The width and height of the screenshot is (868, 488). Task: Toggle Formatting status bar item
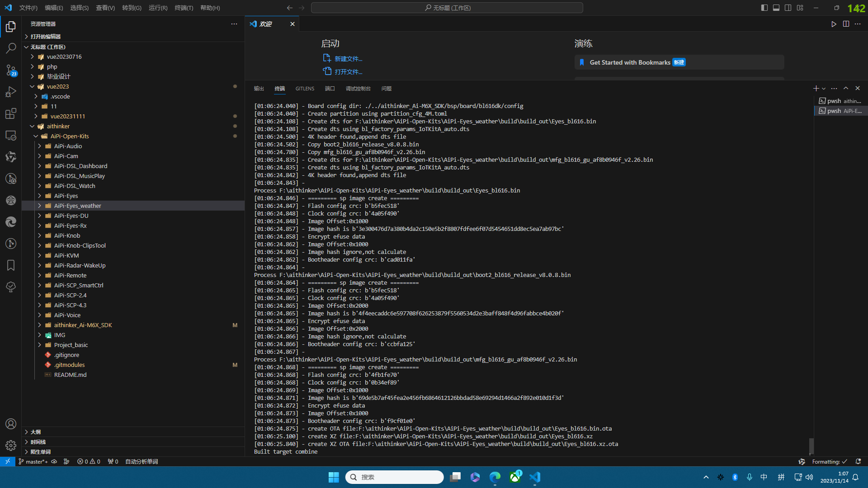click(x=830, y=461)
